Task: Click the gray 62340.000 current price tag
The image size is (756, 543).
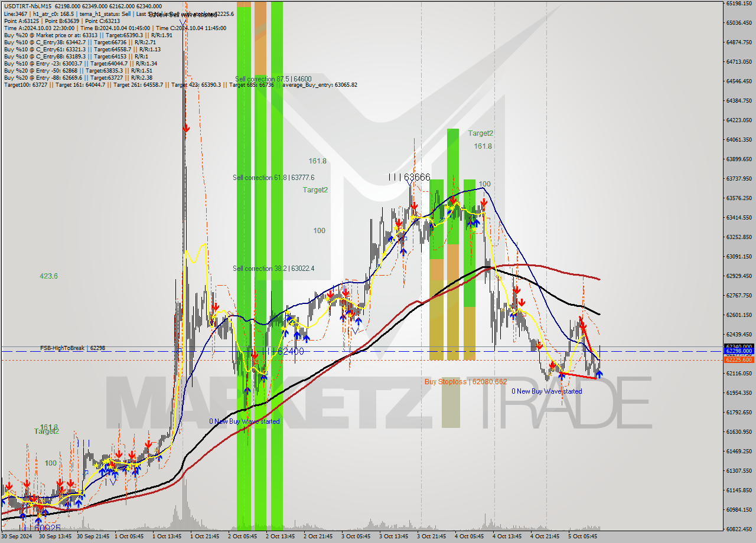Action: coord(739,346)
